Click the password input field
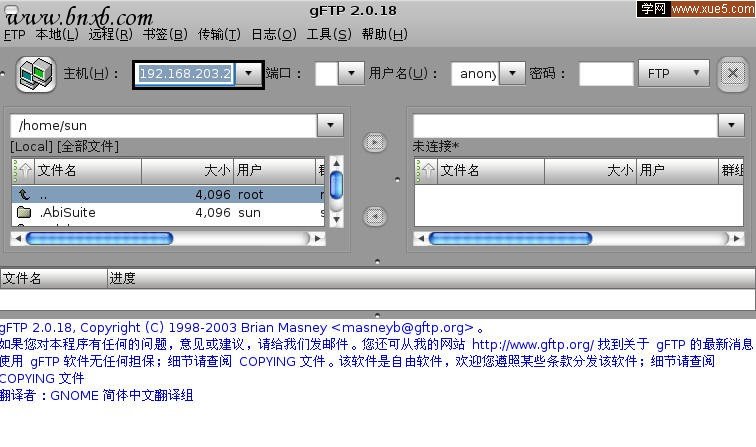Screen dimensions: 756x447 606,74
